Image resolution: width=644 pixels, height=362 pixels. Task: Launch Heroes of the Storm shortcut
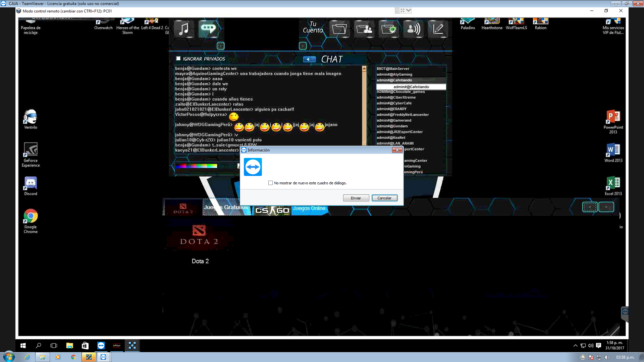[x=127, y=26]
